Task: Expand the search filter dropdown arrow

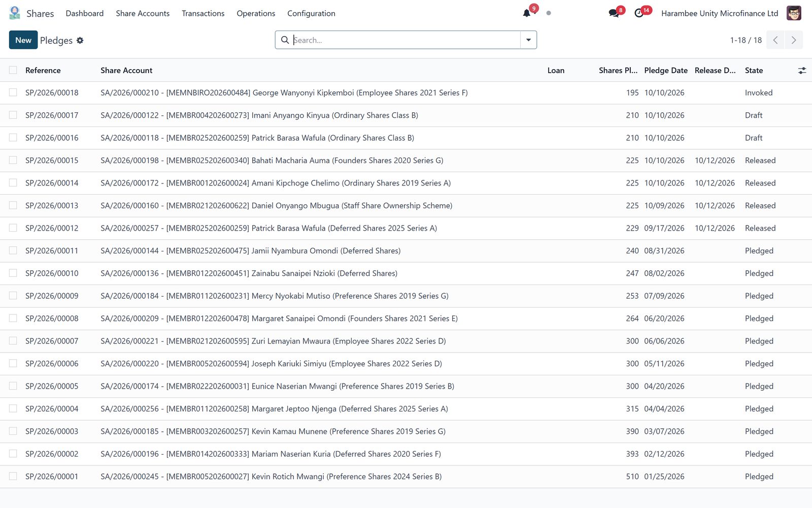Action: [528, 40]
